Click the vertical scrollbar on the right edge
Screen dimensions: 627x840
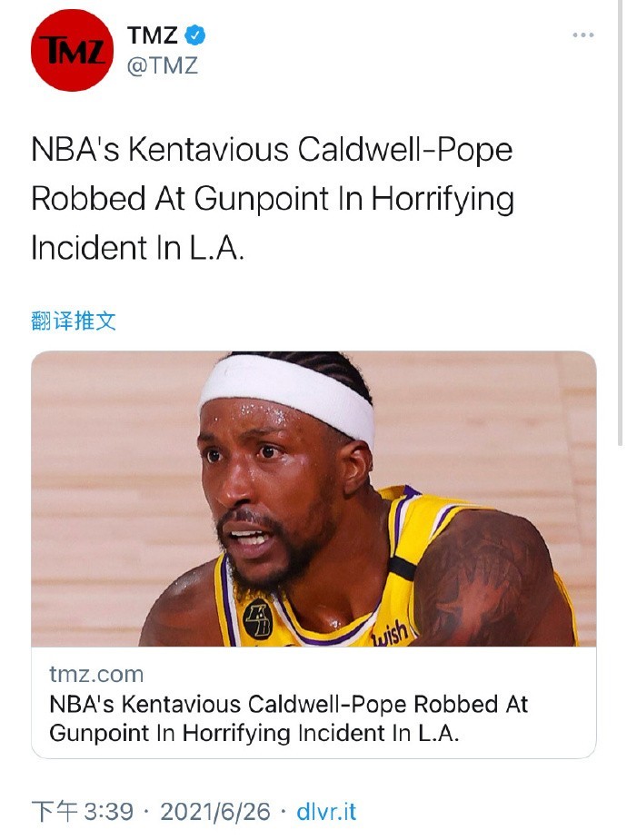(x=622, y=222)
